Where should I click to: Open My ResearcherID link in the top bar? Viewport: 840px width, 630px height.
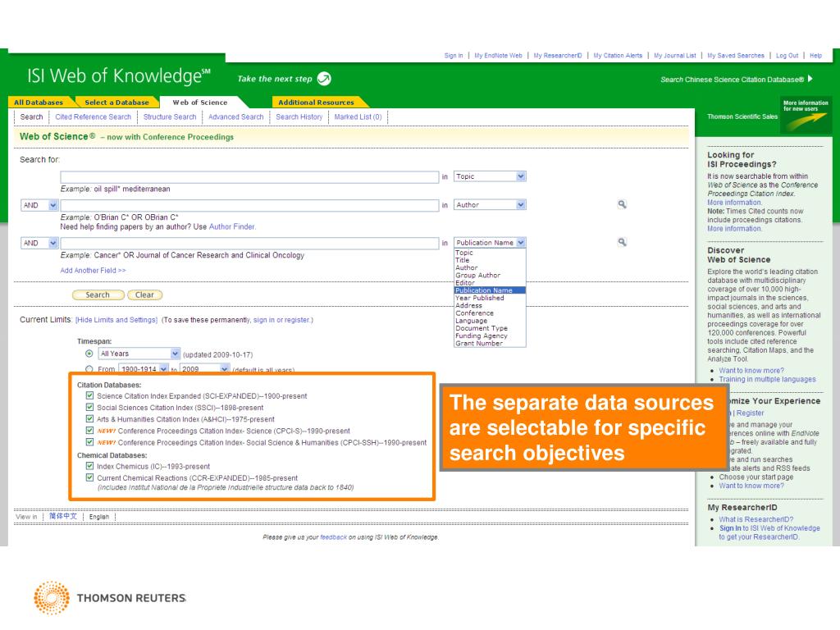pyautogui.click(x=558, y=56)
